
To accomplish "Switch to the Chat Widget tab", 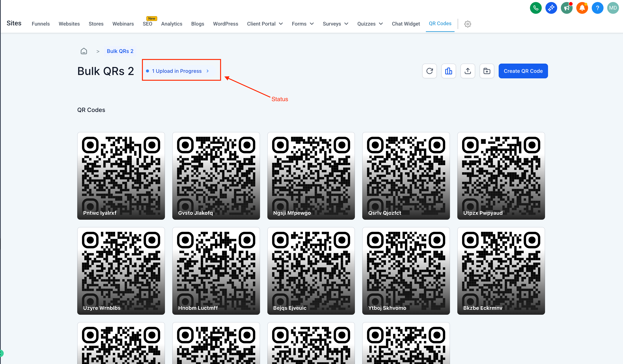I will click(406, 24).
